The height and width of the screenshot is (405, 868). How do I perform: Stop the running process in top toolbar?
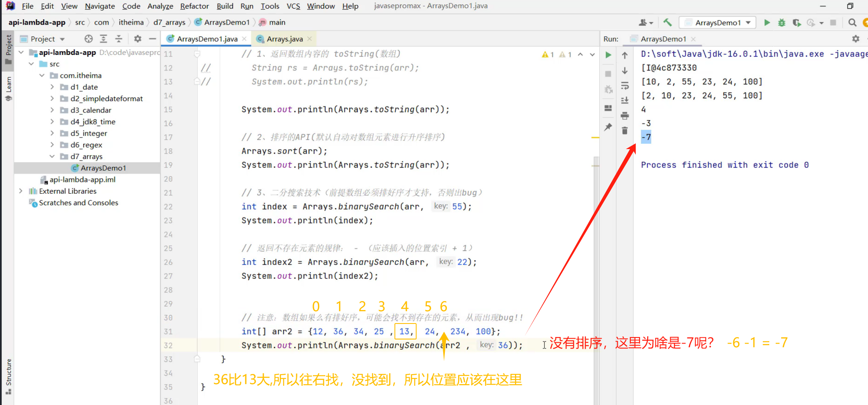[833, 23]
